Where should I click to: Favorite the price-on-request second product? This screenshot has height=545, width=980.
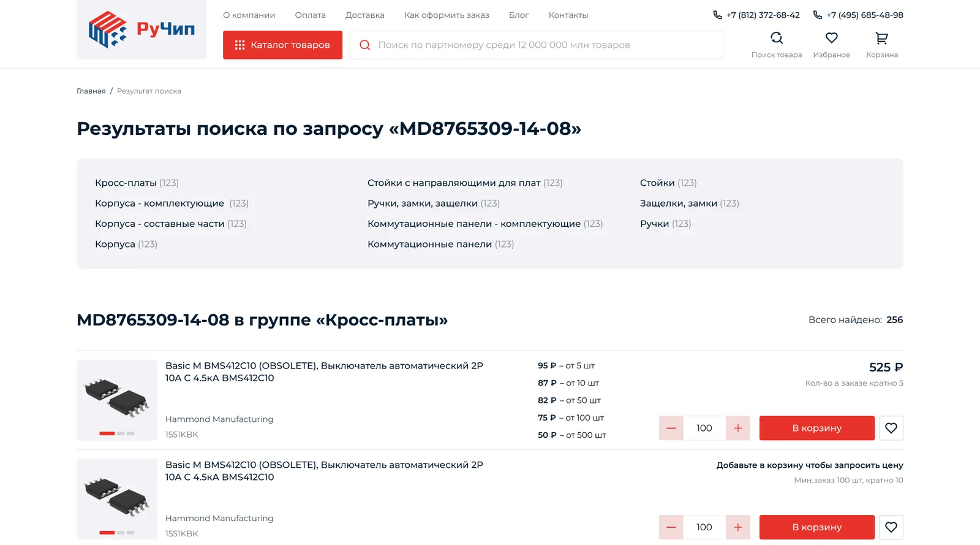[x=891, y=527]
